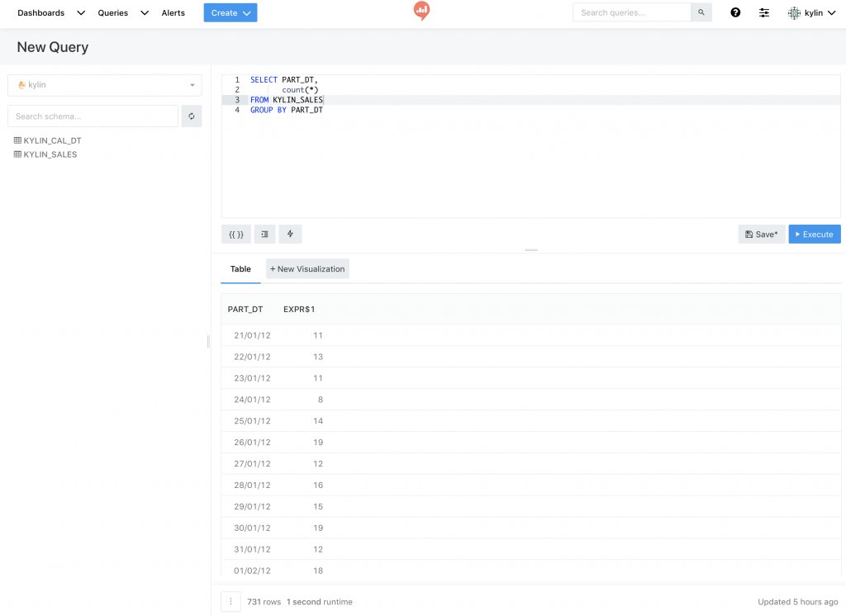Screen dimensions: 846x616
Task: Click the search magnifier button
Action: pyautogui.click(x=701, y=13)
